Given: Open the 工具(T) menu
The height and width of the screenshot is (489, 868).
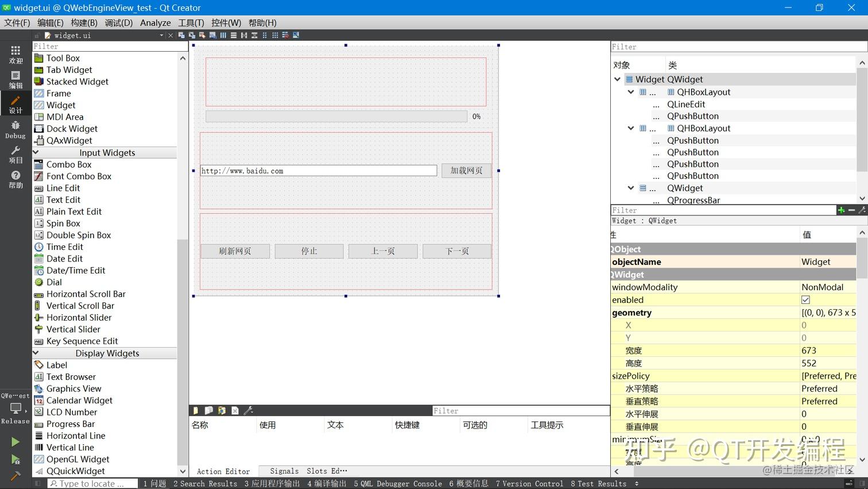Looking at the screenshot, I should pos(191,22).
